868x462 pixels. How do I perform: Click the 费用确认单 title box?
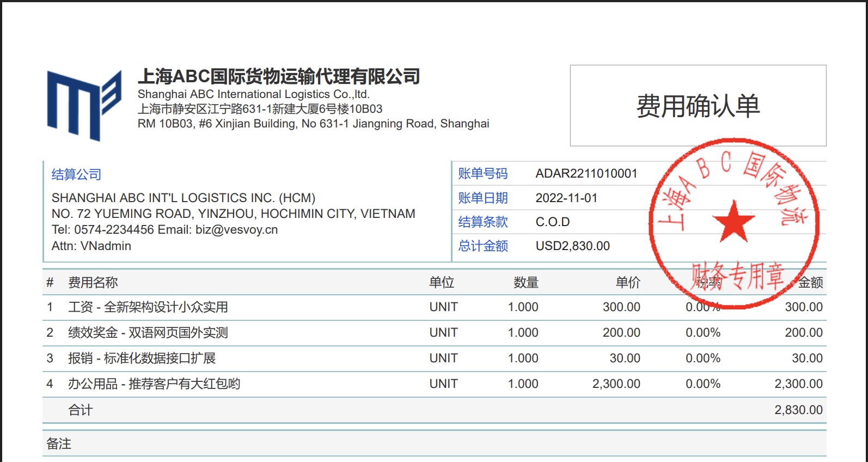[x=698, y=106]
